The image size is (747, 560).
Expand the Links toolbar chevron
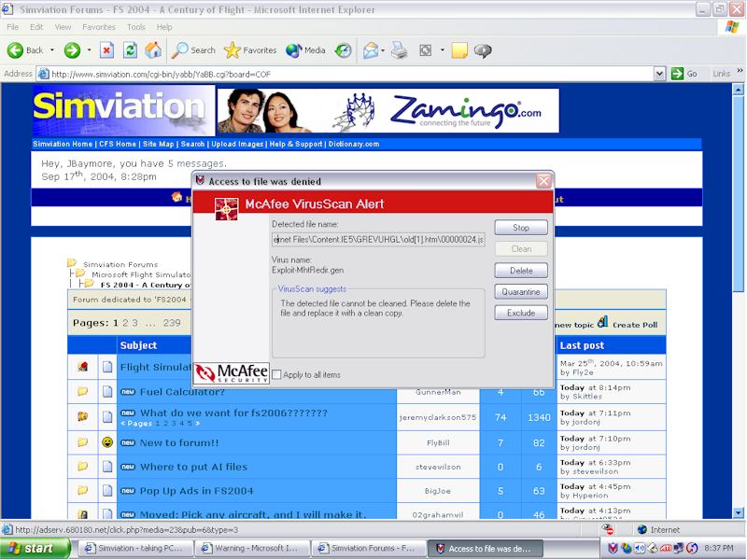click(740, 71)
